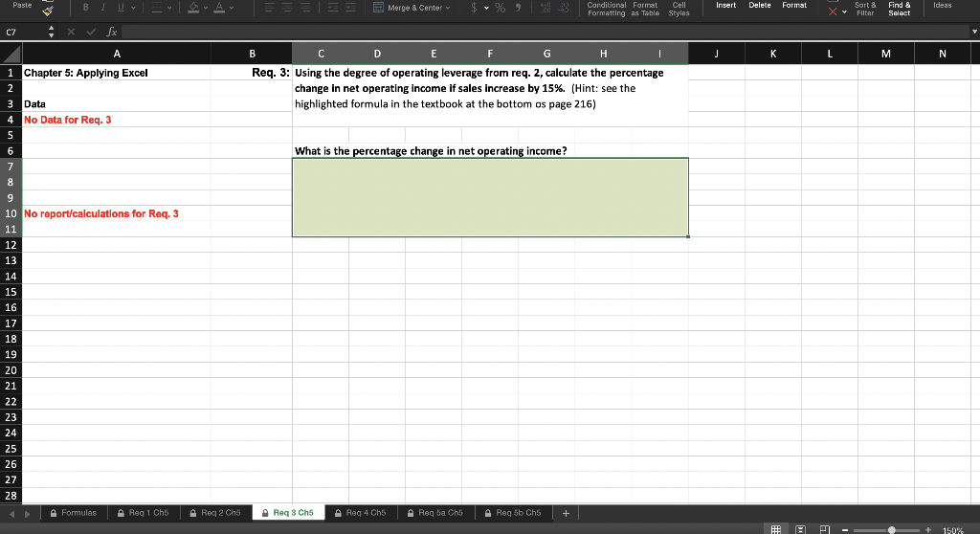Toggle underline formatting
Screen dimensions: 980x534
tap(121, 8)
